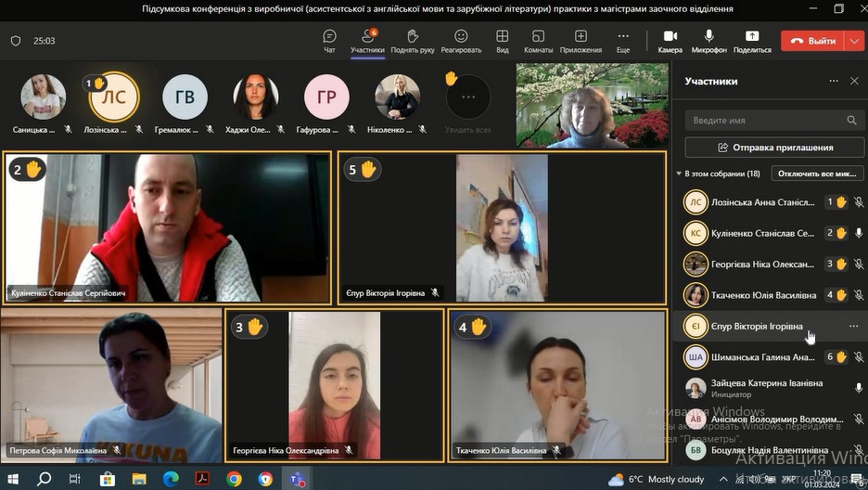This screenshot has width=868, height=490.
Task: Select Куліненко Станіслав in the participants list
Action: 770,233
